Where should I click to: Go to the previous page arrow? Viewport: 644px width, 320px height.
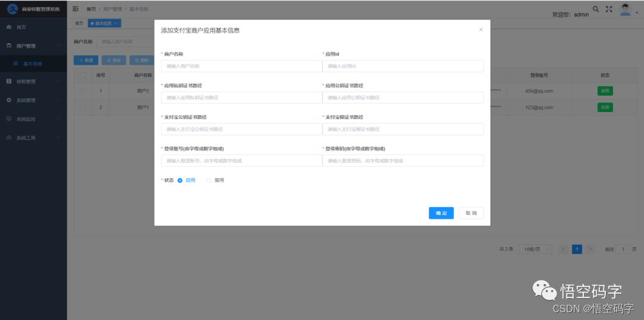tap(564, 249)
